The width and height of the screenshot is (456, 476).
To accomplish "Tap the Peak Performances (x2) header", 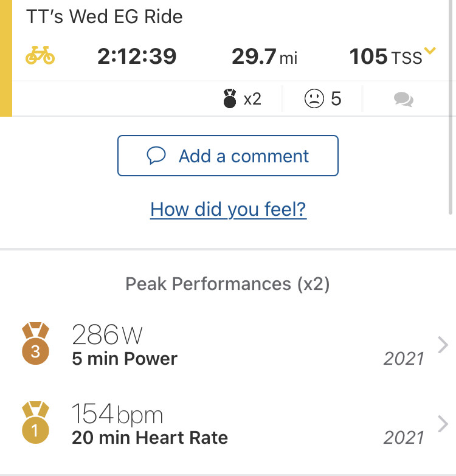I will point(227,284).
